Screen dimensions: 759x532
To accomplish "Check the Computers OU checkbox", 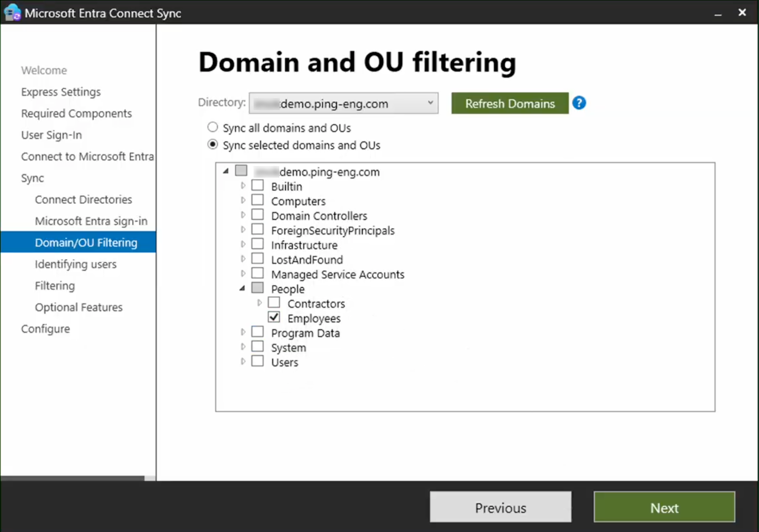I will pyautogui.click(x=258, y=199).
